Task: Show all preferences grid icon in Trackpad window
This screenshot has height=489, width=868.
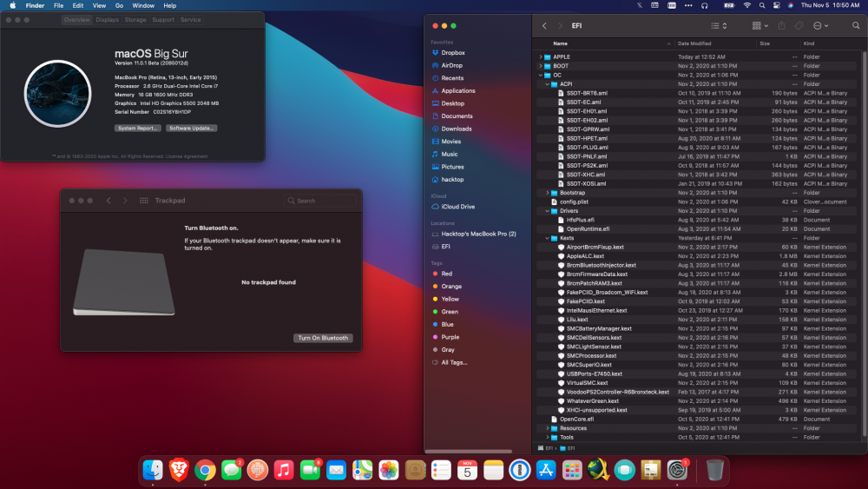Action: coord(143,201)
